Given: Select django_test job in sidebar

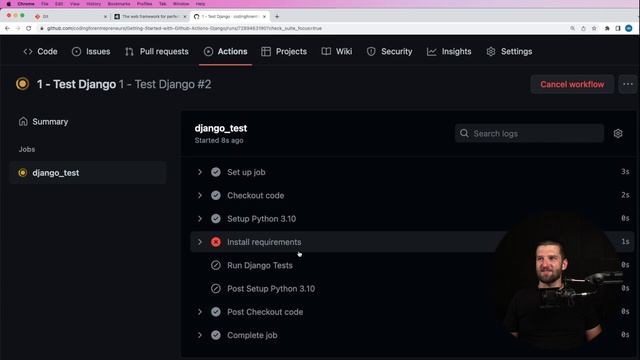Looking at the screenshot, I should tap(88, 173).
